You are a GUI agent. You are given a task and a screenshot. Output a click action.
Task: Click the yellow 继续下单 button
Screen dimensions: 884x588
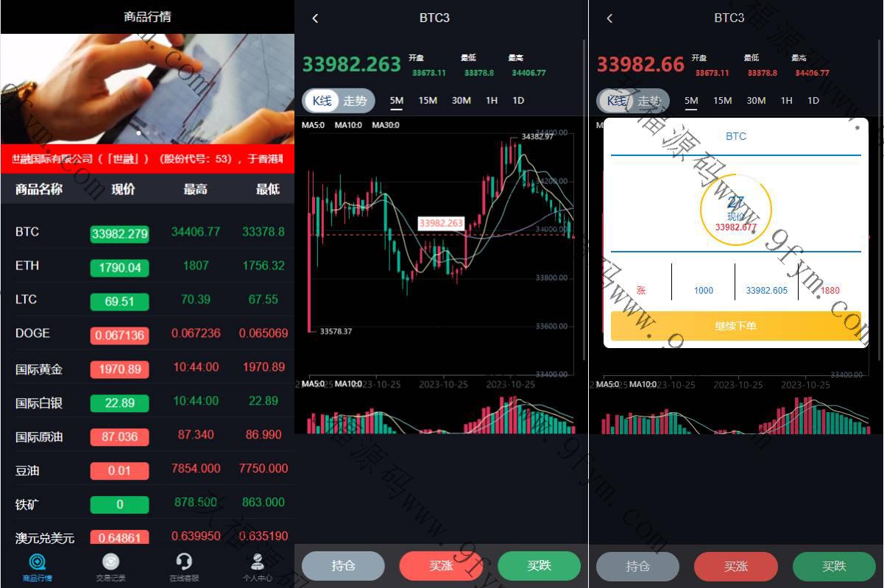tap(735, 326)
